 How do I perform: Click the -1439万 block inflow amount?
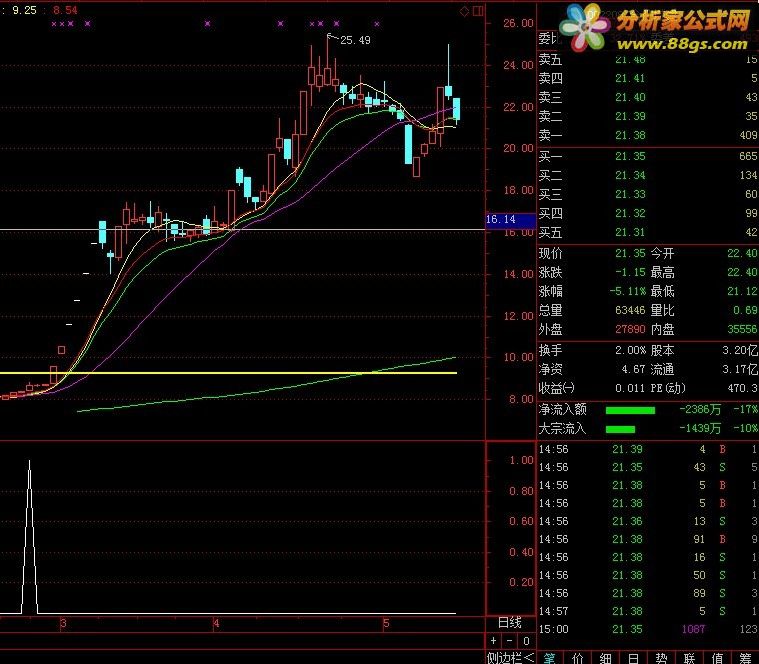[x=700, y=428]
